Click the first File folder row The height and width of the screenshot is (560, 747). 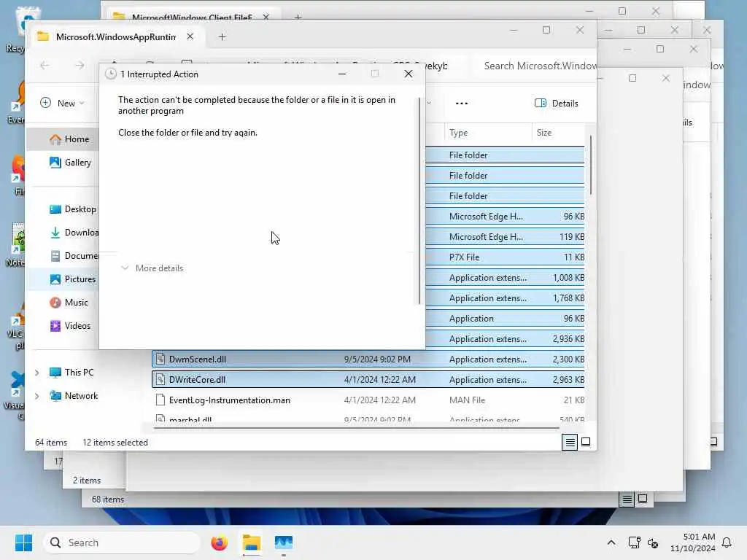click(505, 155)
